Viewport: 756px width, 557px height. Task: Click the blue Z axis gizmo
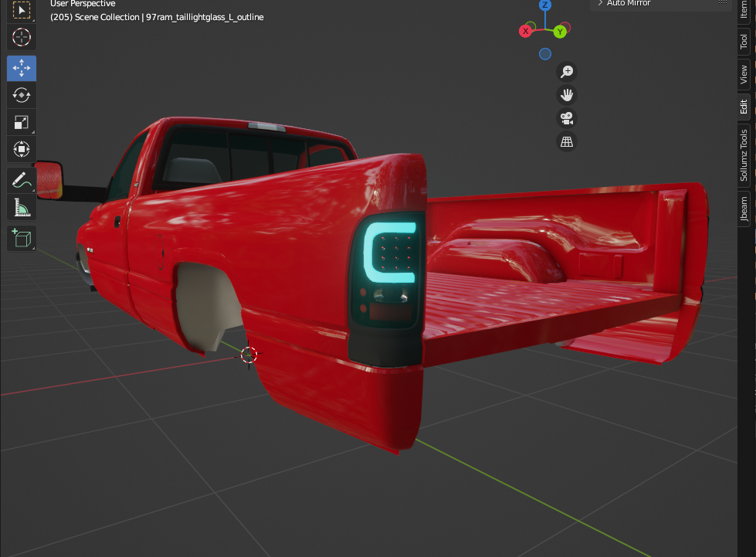545,5
